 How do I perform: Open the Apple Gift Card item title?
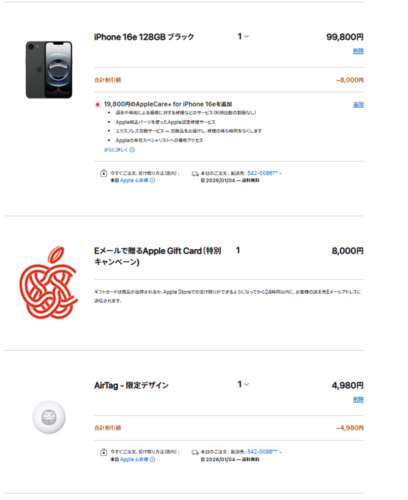(157, 256)
